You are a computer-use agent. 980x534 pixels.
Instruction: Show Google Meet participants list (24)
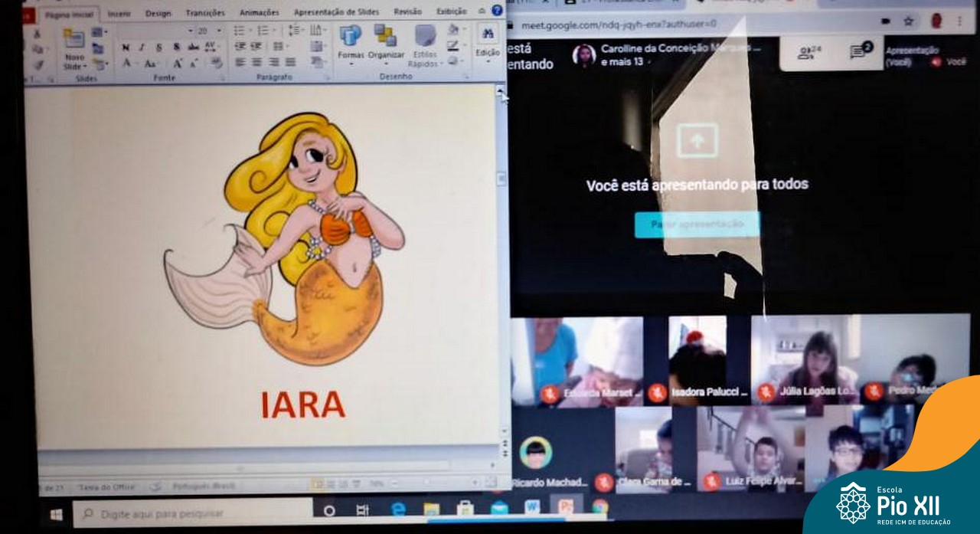point(808,53)
